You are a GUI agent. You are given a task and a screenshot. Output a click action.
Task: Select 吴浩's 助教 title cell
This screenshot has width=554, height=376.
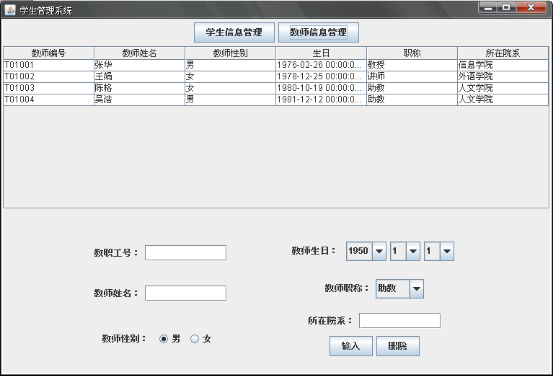tap(412, 100)
